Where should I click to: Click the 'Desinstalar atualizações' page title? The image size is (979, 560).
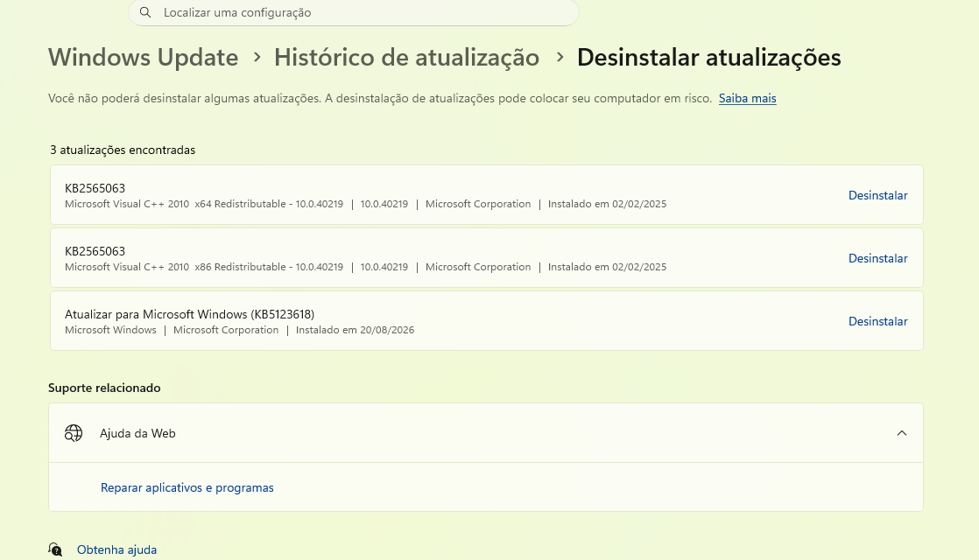click(x=708, y=58)
